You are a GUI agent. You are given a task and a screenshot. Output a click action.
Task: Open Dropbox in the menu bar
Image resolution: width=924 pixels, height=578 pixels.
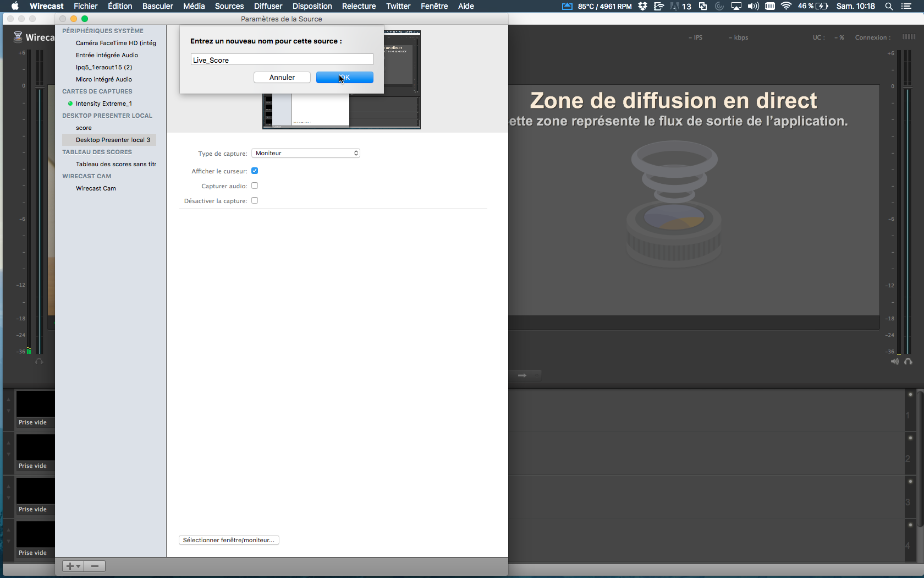pos(642,6)
